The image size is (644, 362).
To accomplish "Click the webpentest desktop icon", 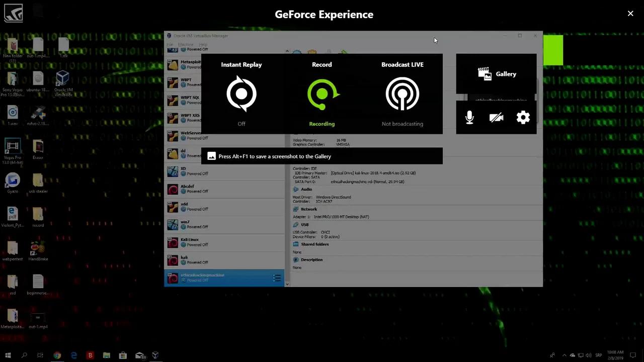I will (13, 251).
